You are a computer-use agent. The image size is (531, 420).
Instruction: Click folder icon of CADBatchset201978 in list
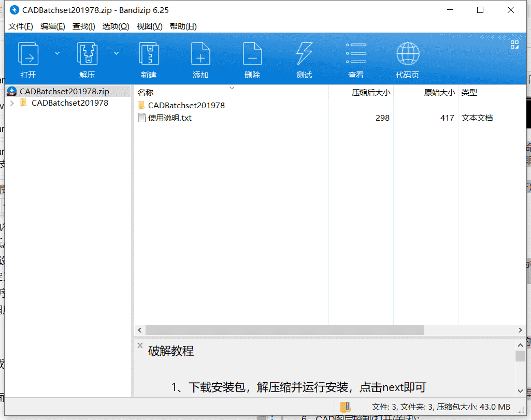click(x=142, y=105)
